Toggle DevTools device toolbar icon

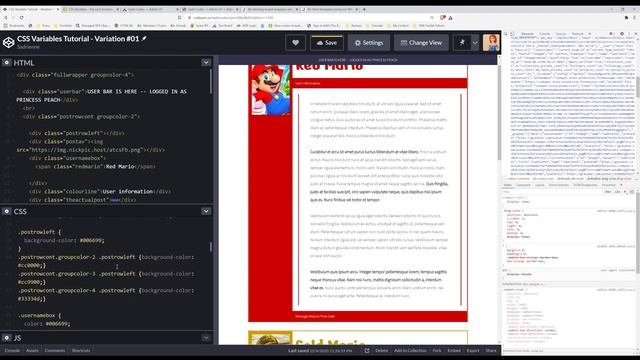[513, 34]
